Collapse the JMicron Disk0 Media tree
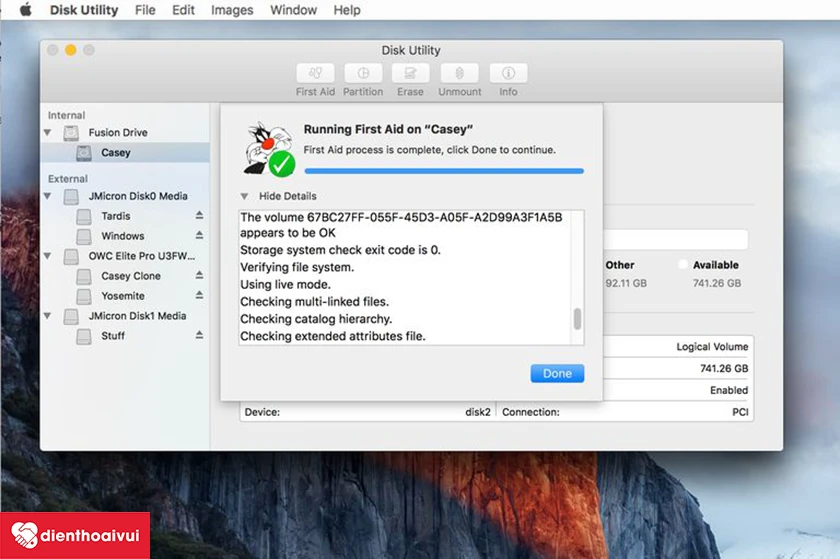The width and height of the screenshot is (840, 559). tap(48, 196)
